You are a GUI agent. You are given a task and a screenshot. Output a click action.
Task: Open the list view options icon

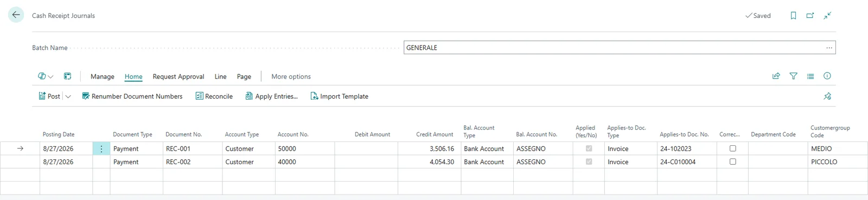pos(810,76)
